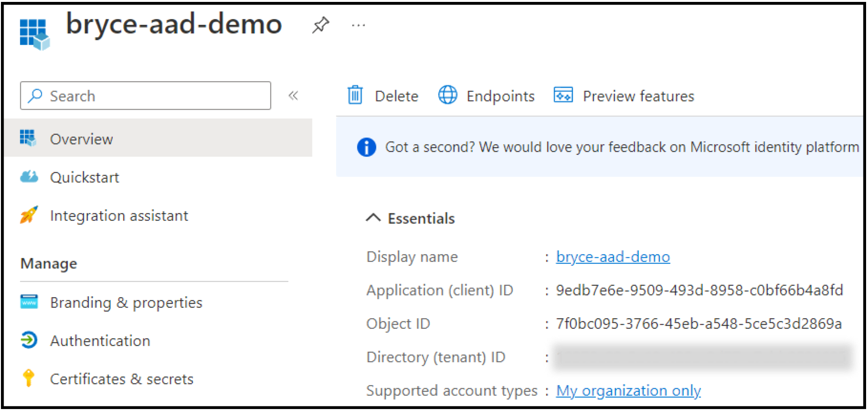
Task: Click the Integration assistant rocket icon
Action: pos(29,215)
